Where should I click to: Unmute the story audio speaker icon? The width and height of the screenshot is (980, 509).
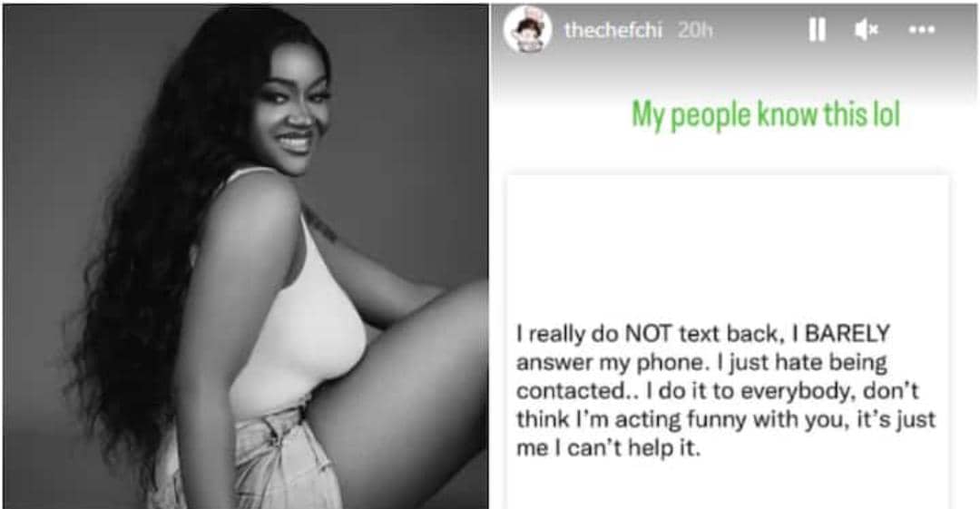point(867,29)
